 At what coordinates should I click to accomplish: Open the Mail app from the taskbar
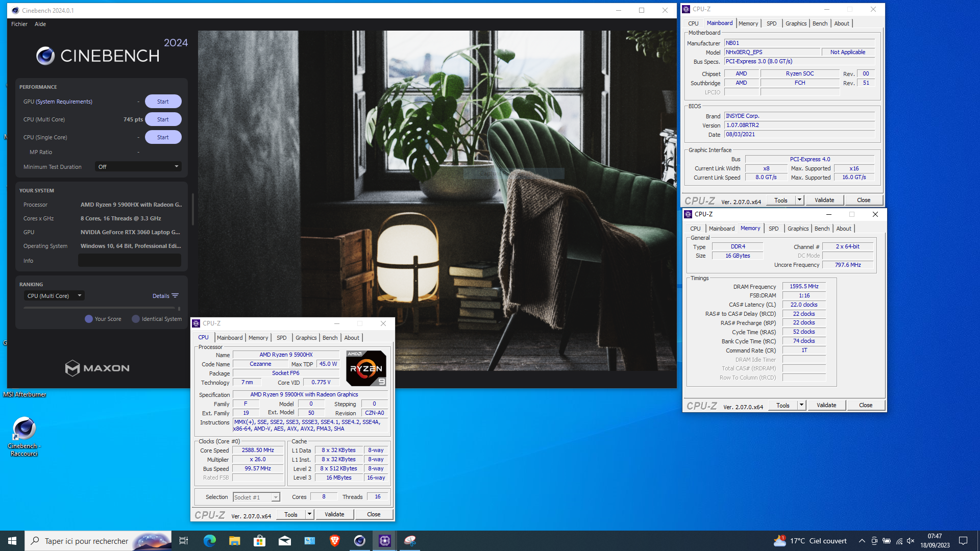(285, 541)
